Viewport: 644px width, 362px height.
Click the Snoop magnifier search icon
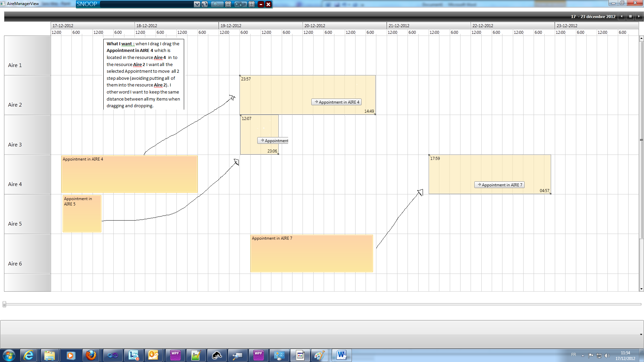pos(217,4)
